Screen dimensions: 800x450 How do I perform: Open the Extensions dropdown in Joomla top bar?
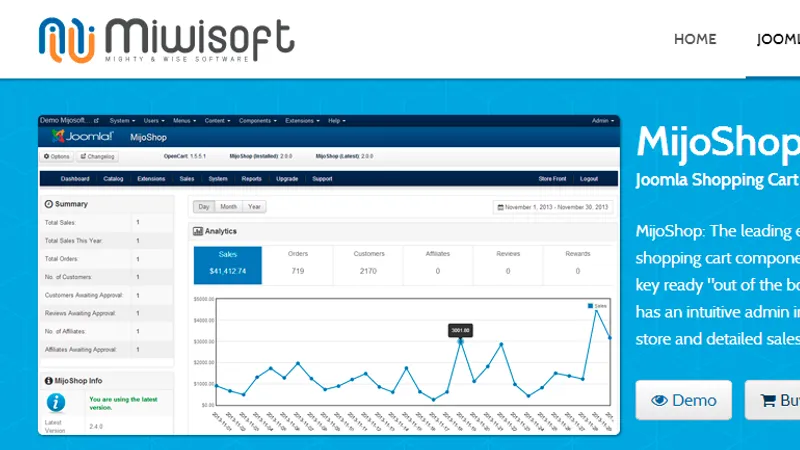point(302,121)
